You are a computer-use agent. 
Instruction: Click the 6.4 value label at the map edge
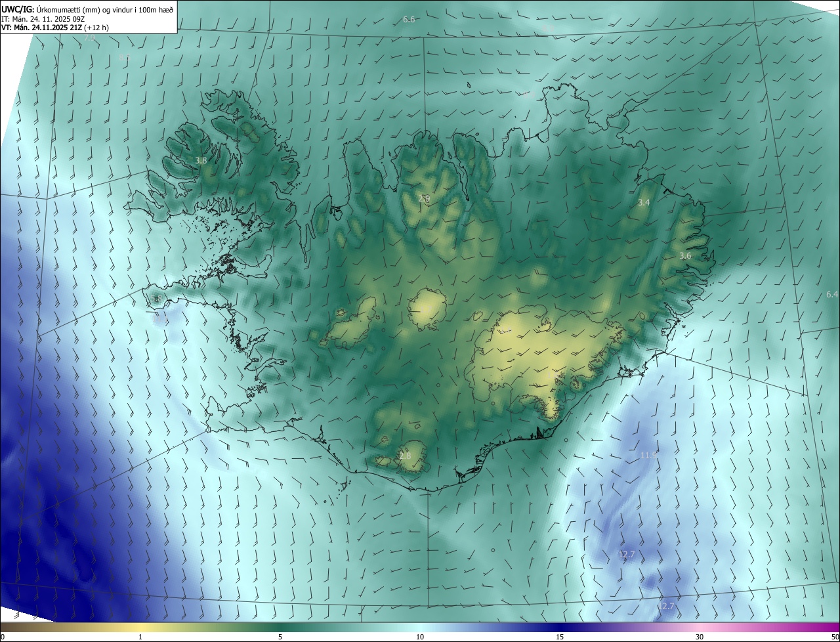832,294
